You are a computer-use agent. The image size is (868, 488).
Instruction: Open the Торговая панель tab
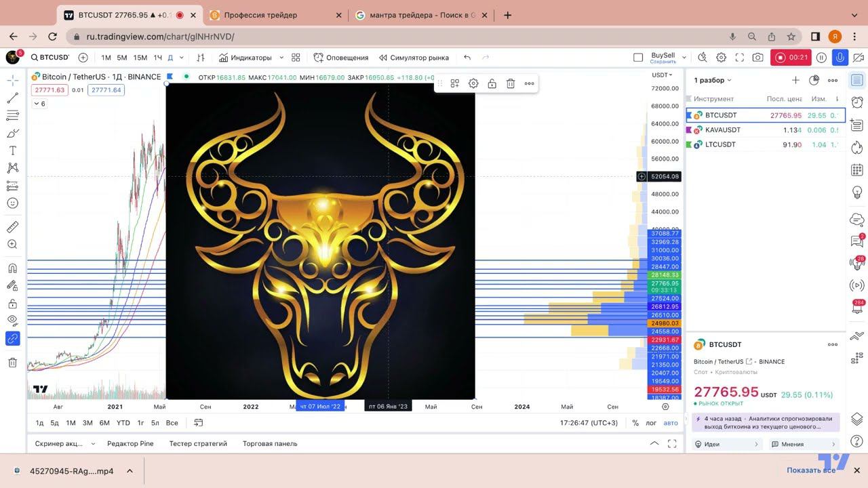tap(270, 444)
